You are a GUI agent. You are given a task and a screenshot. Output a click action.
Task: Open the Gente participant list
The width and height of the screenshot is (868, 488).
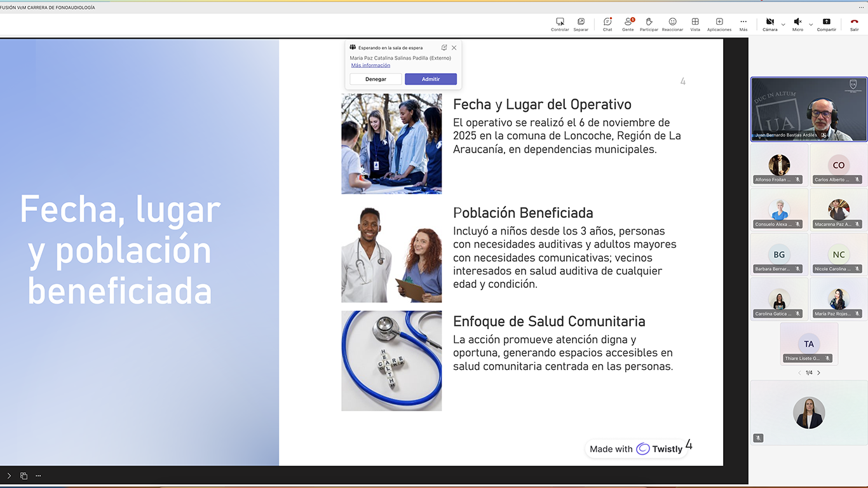click(x=628, y=24)
